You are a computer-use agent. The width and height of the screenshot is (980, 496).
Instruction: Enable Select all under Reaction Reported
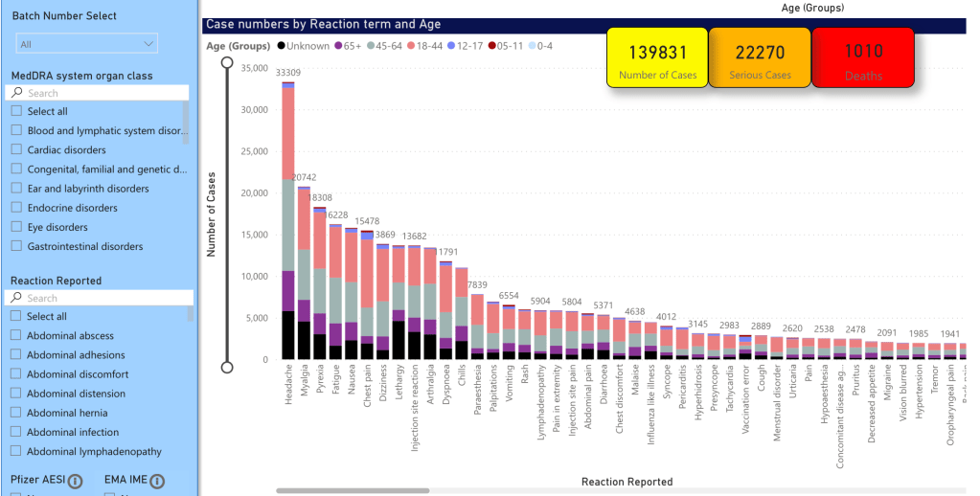point(16,316)
